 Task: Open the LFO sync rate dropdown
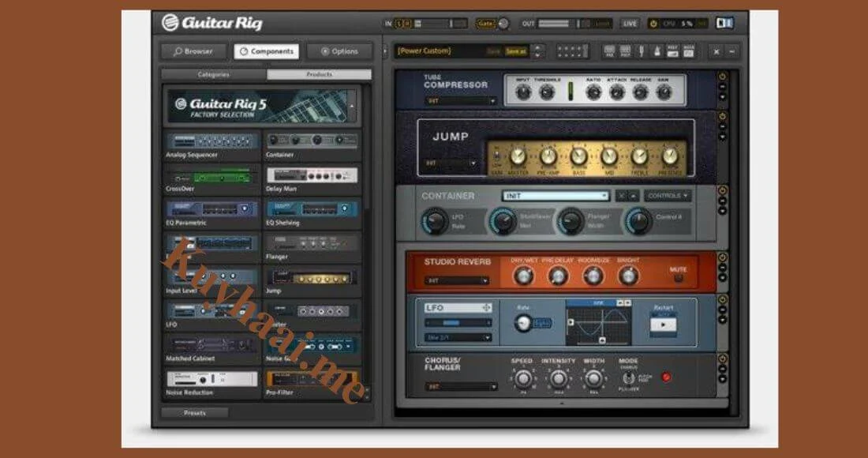click(x=458, y=337)
